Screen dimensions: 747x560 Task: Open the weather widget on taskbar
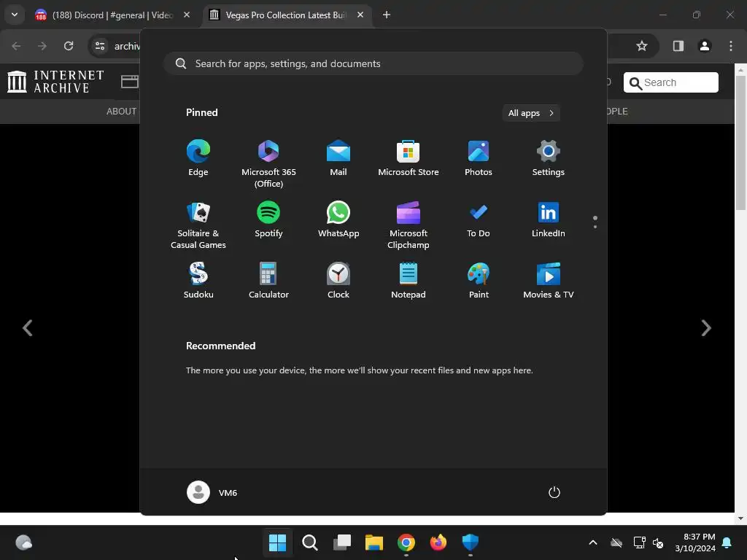[x=24, y=542]
